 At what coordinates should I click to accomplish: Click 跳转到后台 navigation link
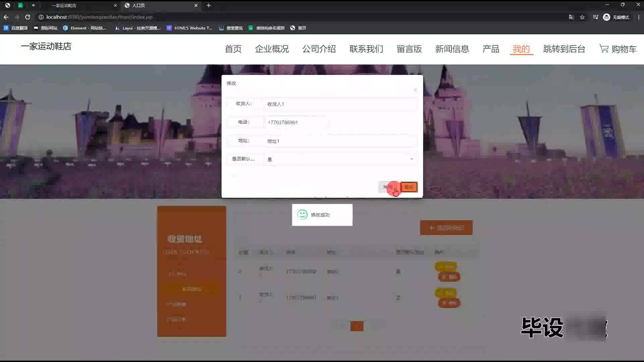click(x=564, y=49)
